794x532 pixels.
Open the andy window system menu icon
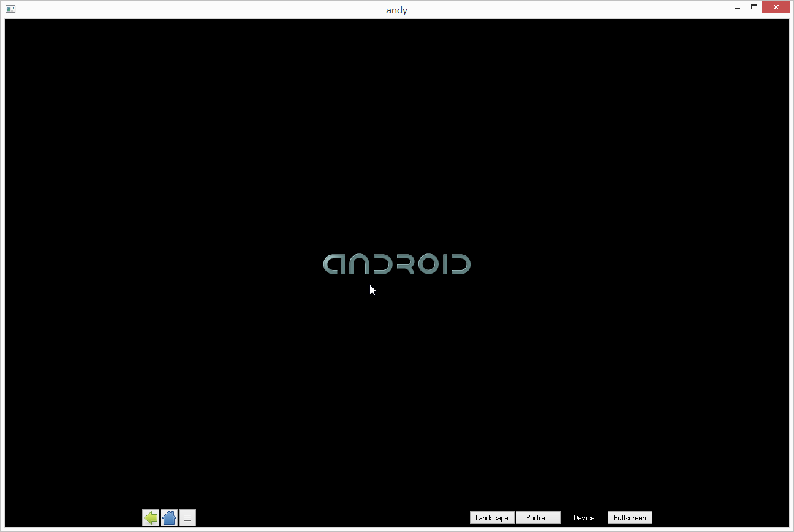10,9
